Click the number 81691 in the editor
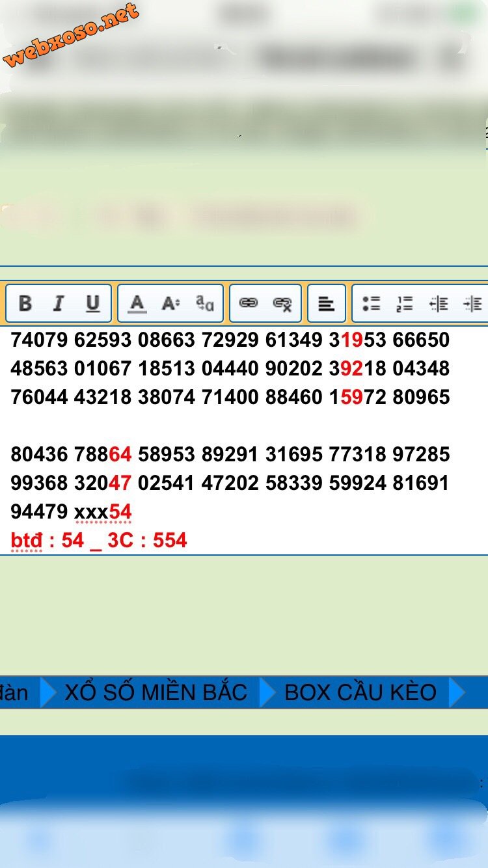The width and height of the screenshot is (488, 868). [422, 483]
